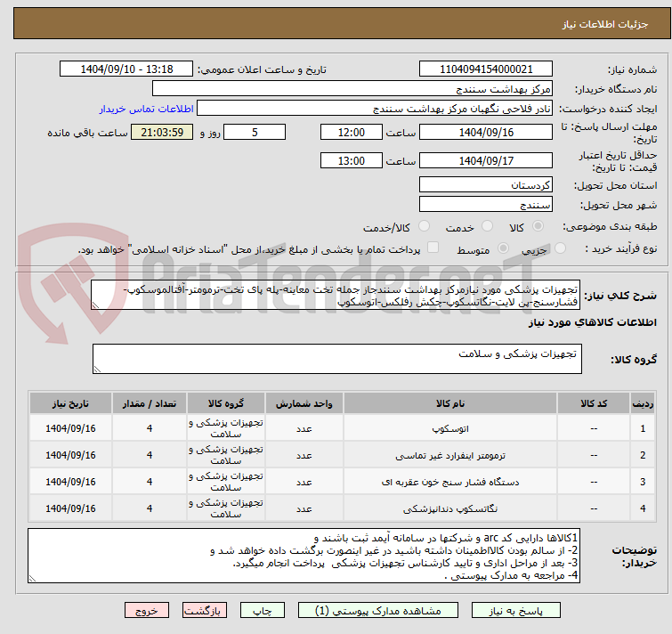Toggle the اسناد خزانه اسلامی payment checkbox
The image size is (672, 634).
[x=433, y=248]
